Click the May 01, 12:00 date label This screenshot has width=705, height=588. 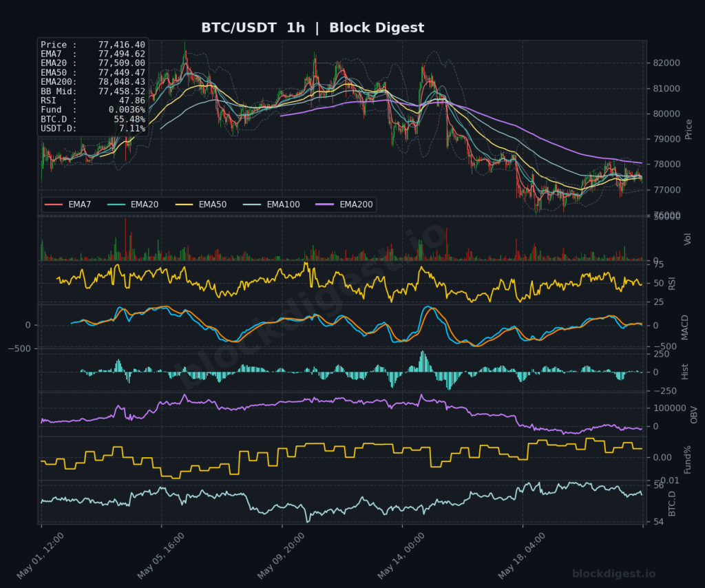pyautogui.click(x=41, y=556)
